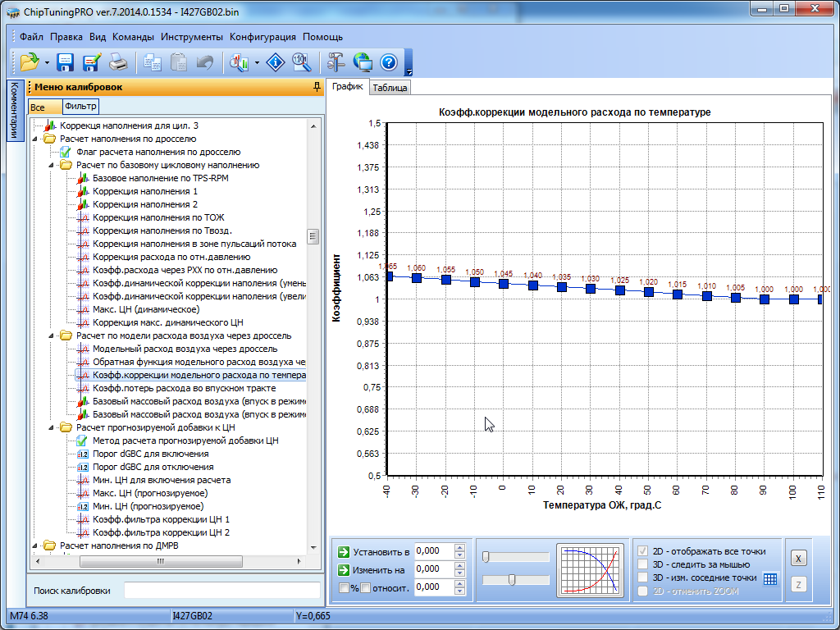This screenshot has width=840, height=630.
Task: Click the blue help question mark icon
Action: coord(389,62)
